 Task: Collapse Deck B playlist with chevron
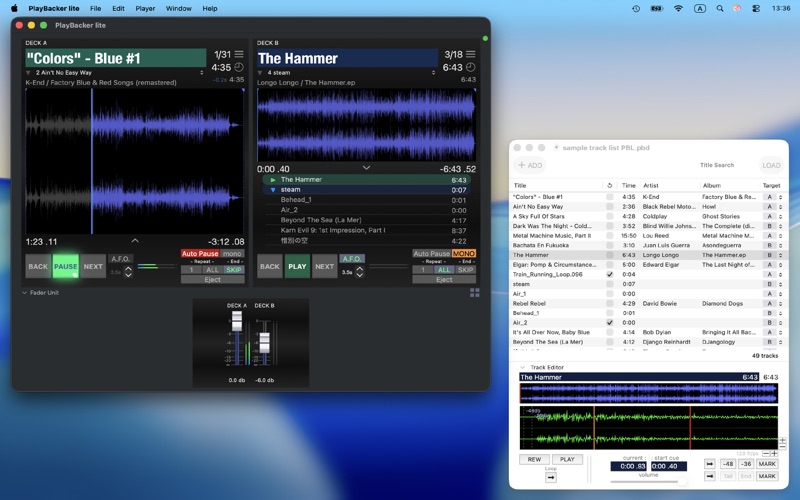point(366,168)
